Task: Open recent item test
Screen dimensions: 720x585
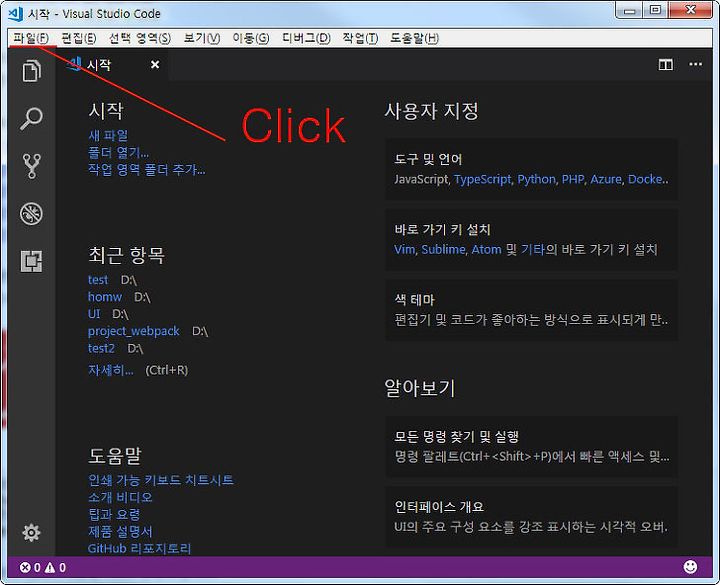Action: 98,280
